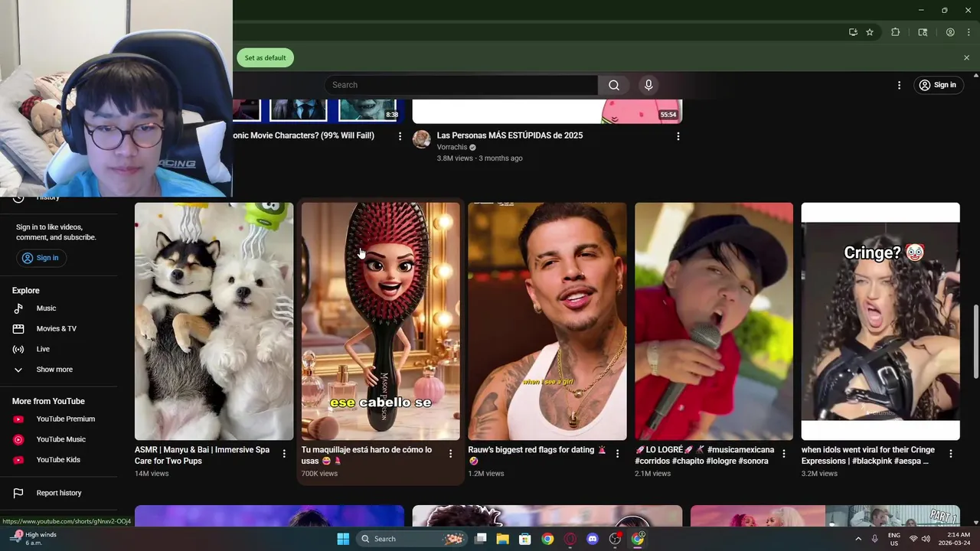The image size is (980, 551).
Task: Open options for Las Personas MÁS ESTÚPIDAS video
Action: tap(678, 136)
